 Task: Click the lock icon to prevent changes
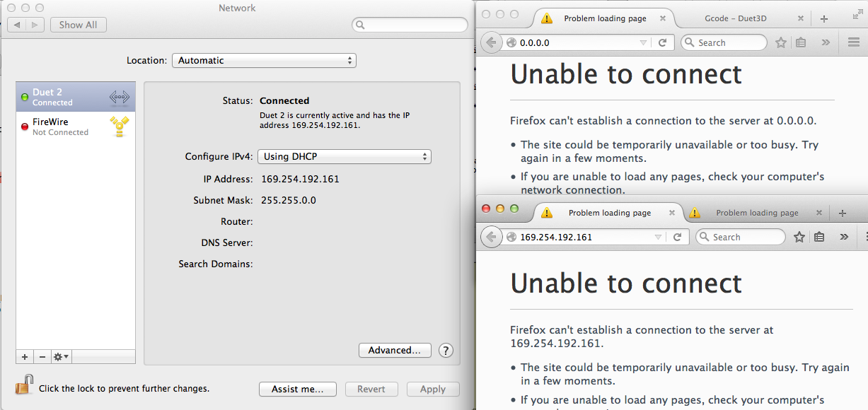pos(24,386)
